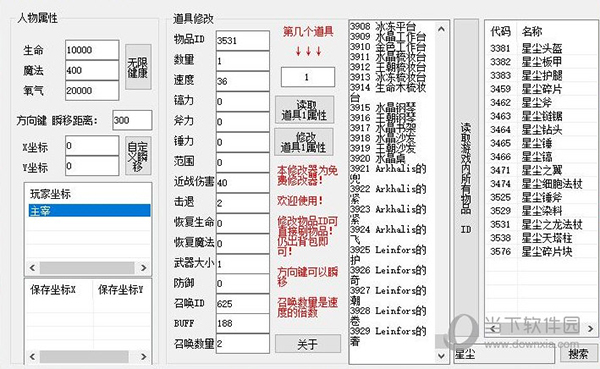Click the 第几个道具 slot number field
The height and width of the screenshot is (369, 600).
[308, 77]
